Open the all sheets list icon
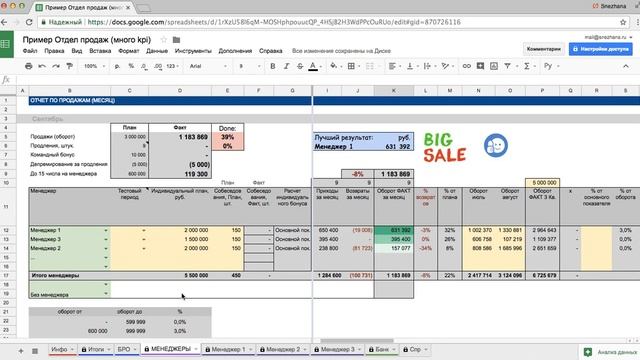The height and width of the screenshot is (360, 640). pos(35,351)
